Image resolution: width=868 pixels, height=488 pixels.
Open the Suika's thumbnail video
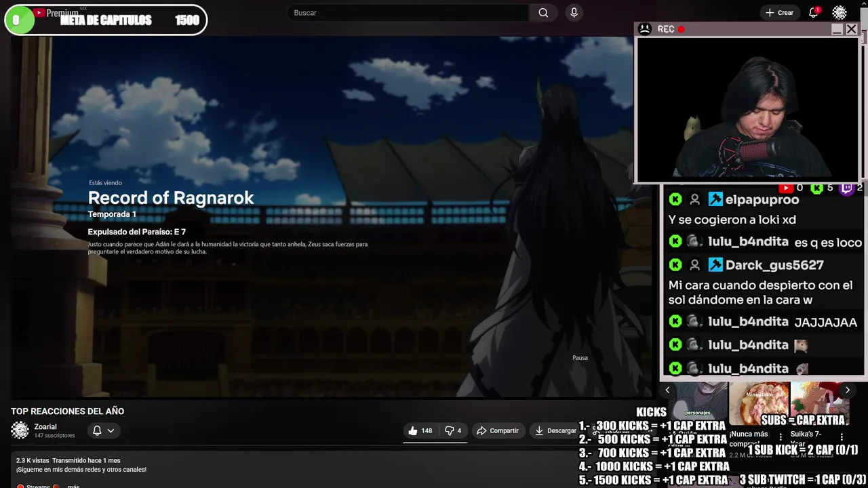(x=819, y=404)
